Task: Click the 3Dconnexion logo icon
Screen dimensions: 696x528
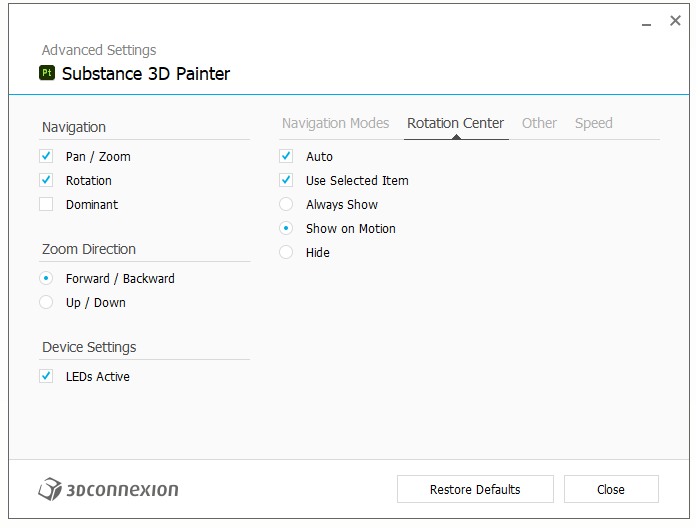Action: (50, 489)
